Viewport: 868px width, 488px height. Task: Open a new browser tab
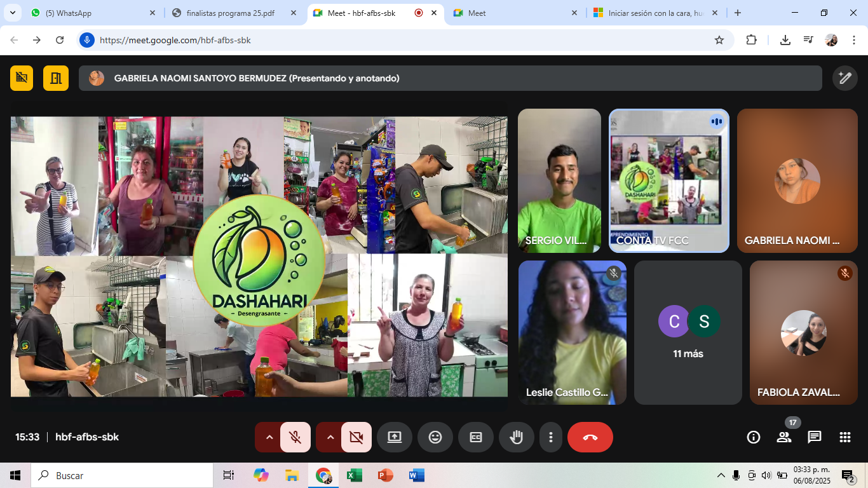(737, 13)
